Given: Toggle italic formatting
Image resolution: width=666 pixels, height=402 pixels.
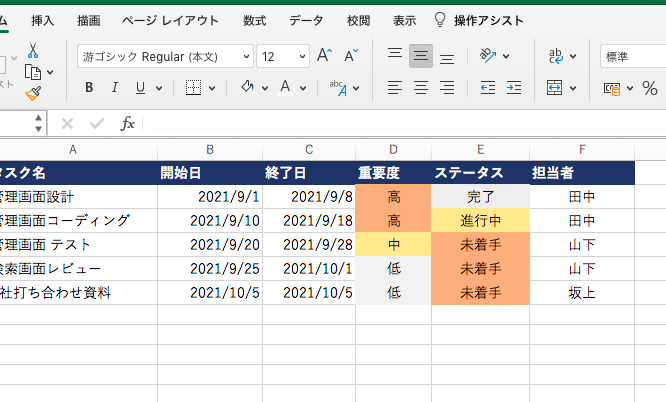Looking at the screenshot, I should click(114, 88).
